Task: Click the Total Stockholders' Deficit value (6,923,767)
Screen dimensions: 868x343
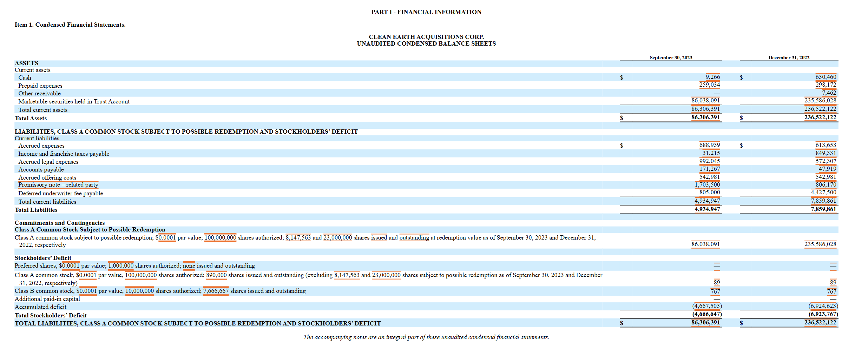Action: (823, 314)
